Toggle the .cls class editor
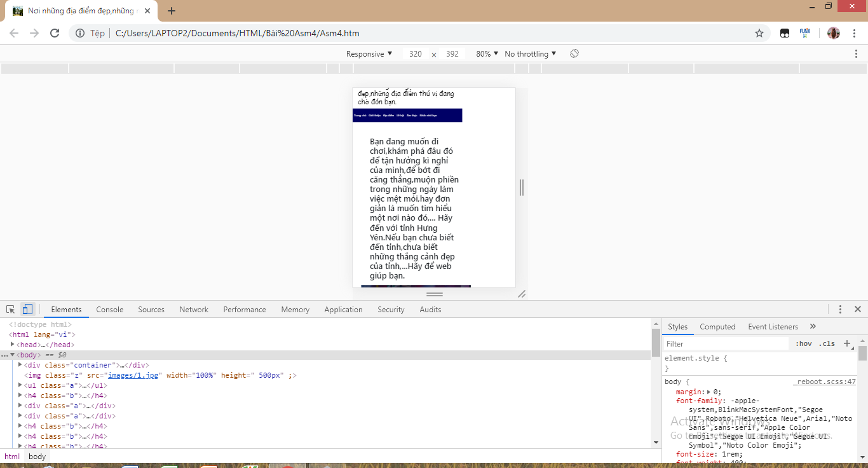868x468 pixels. click(x=827, y=343)
